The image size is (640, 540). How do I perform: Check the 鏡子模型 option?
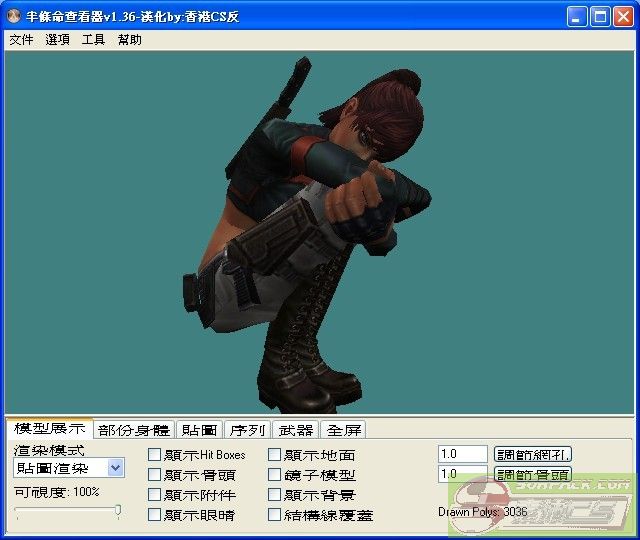tap(274, 475)
